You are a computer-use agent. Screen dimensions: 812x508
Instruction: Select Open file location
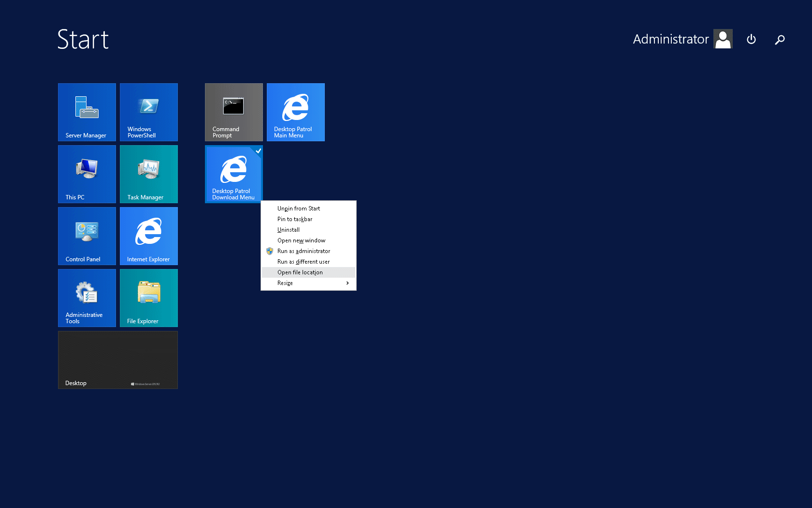[x=308, y=272]
